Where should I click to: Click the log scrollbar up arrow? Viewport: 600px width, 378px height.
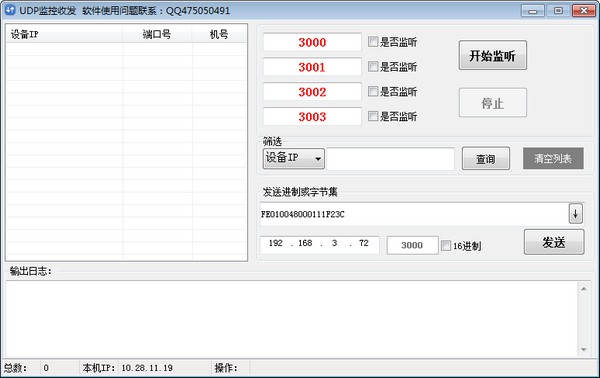click(584, 289)
